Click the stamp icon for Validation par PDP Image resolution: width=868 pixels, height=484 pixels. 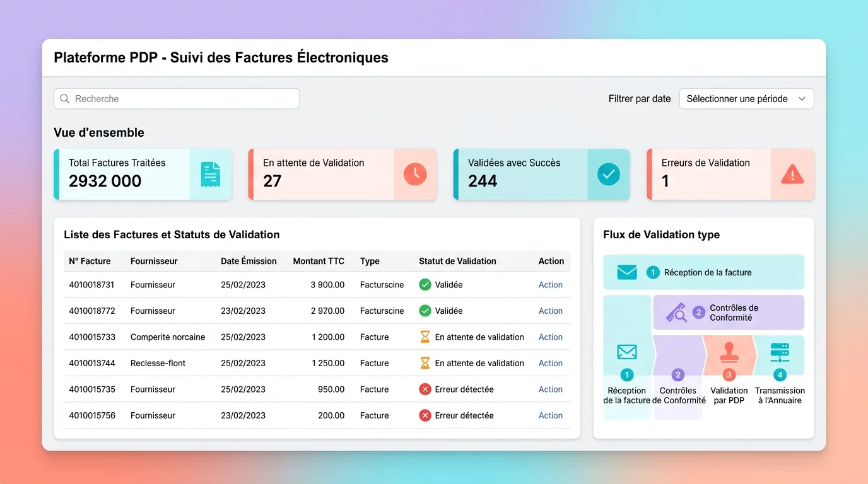pyautogui.click(x=729, y=352)
